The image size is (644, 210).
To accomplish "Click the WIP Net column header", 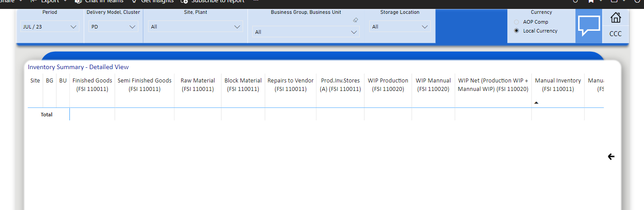I will (493, 85).
